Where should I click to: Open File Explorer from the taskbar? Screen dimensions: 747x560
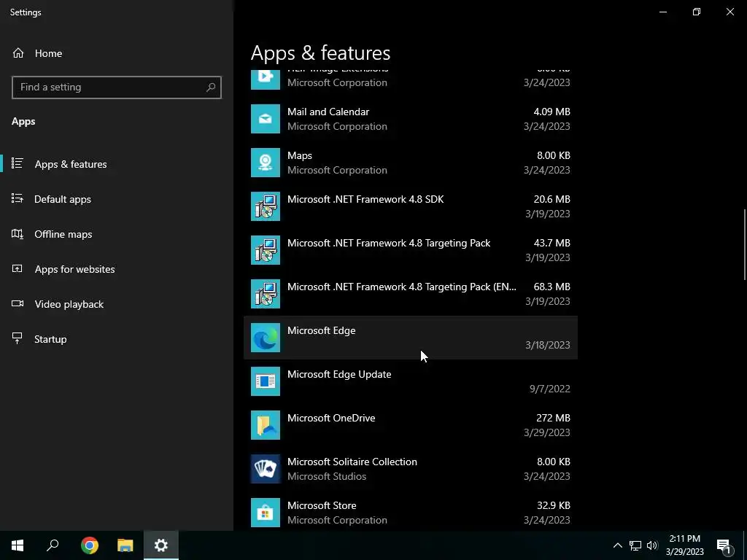(x=125, y=545)
